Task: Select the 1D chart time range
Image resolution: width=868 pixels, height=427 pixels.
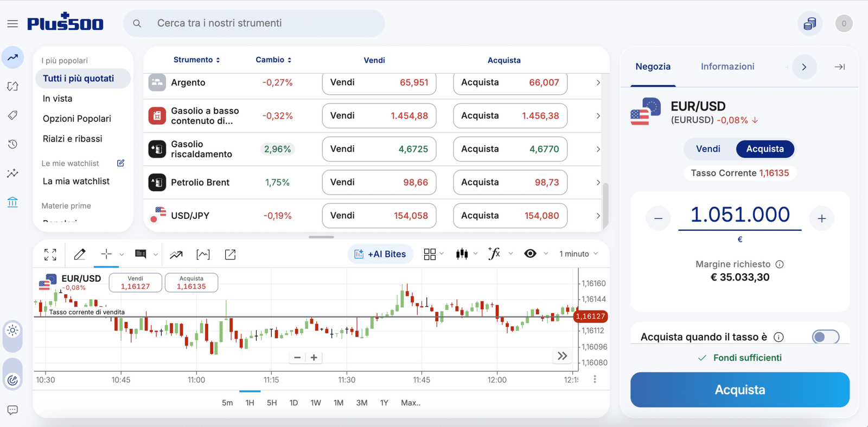Action: click(x=293, y=403)
